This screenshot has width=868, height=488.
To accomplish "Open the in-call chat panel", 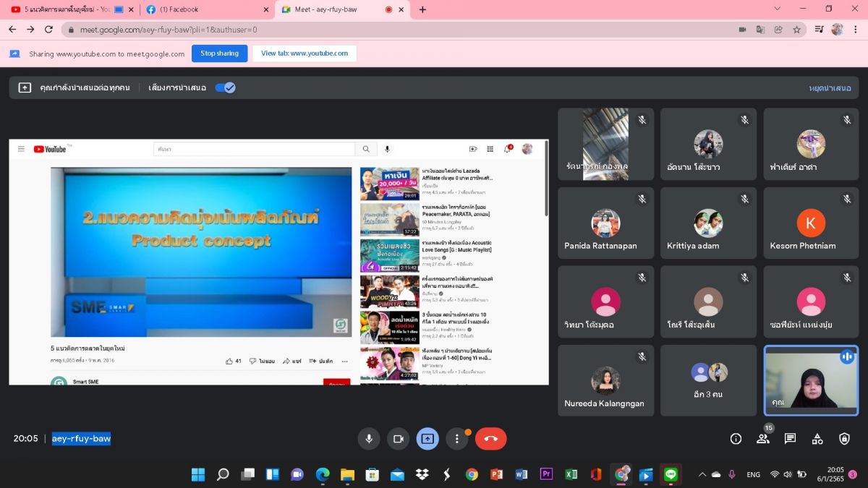I will click(790, 439).
